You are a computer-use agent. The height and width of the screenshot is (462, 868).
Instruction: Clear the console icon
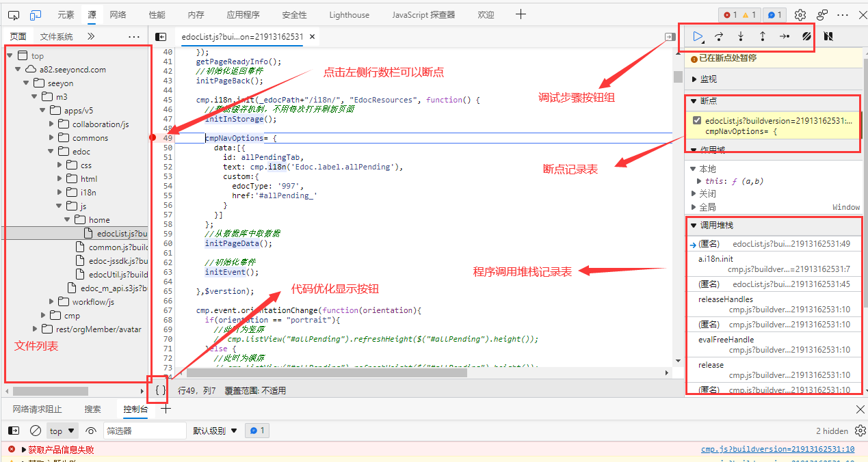[x=36, y=431]
